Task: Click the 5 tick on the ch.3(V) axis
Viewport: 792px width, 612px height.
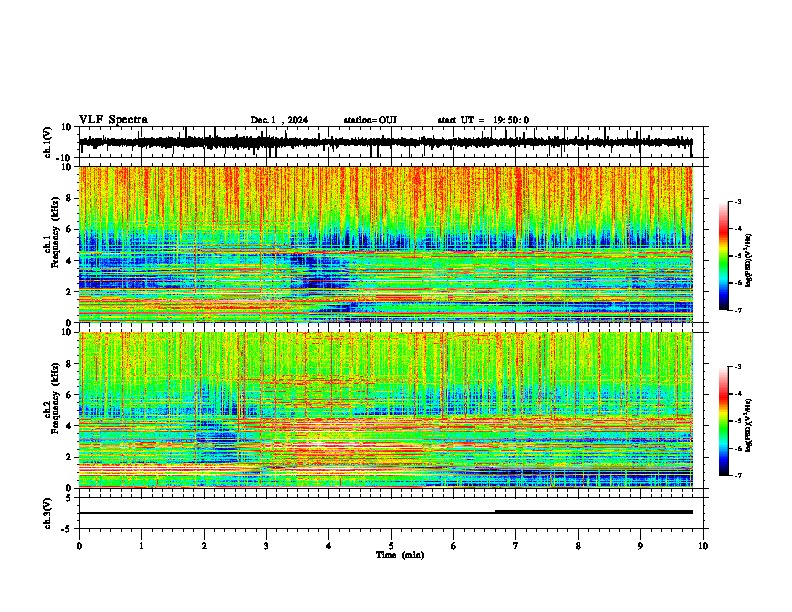Action: click(69, 498)
